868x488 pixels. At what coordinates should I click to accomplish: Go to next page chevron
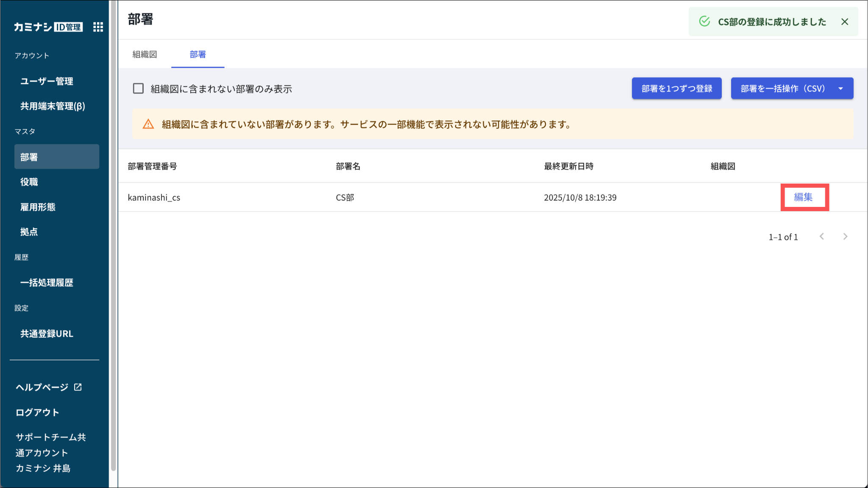(x=845, y=237)
